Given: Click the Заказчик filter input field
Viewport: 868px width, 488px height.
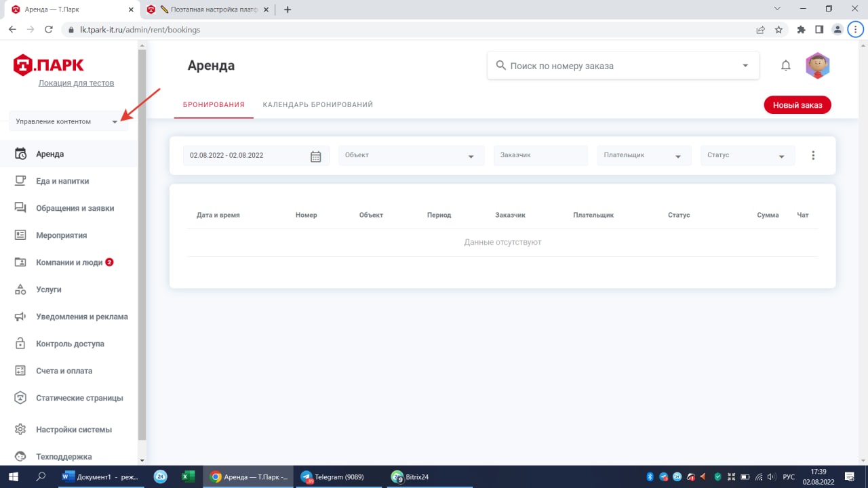Looking at the screenshot, I should (540, 155).
